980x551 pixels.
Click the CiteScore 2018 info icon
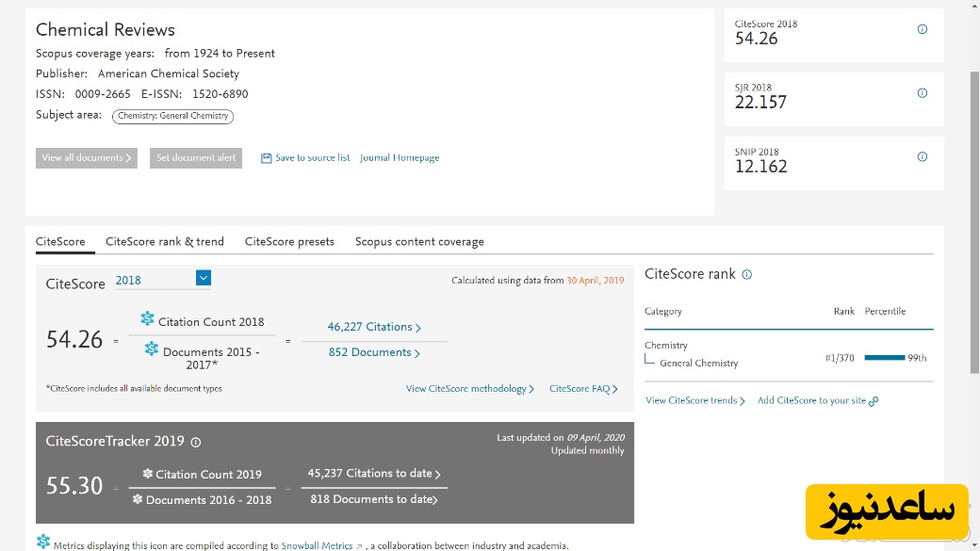tap(923, 29)
